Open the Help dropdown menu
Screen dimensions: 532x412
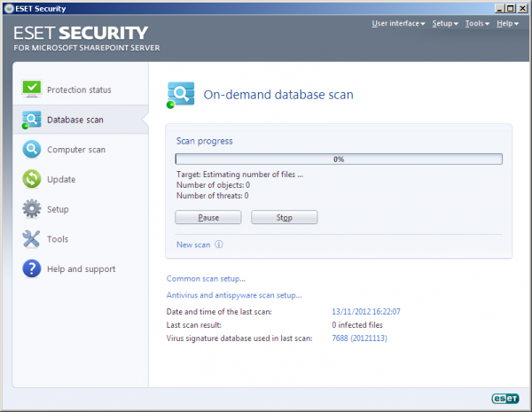pos(508,23)
